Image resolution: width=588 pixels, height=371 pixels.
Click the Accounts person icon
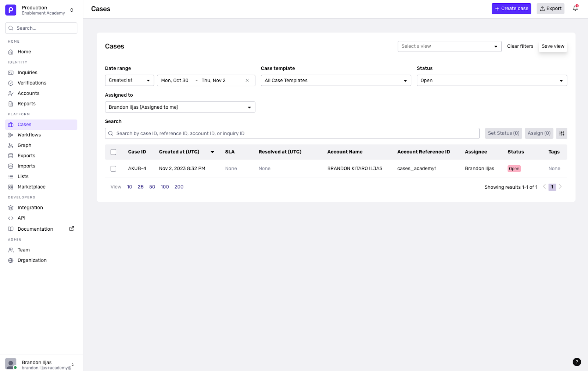(x=11, y=93)
